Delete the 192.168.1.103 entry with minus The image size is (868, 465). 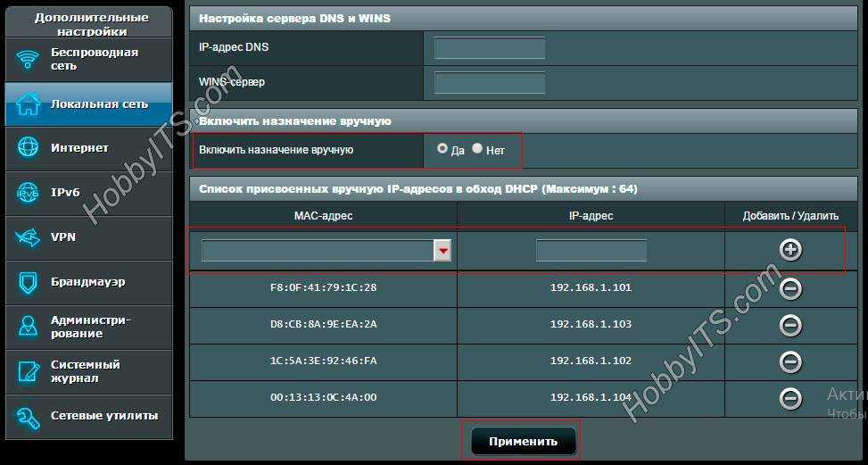point(790,325)
